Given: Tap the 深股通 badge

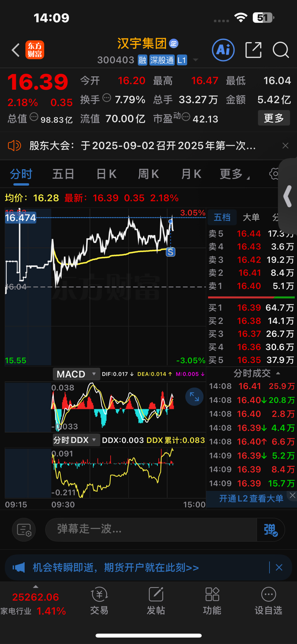Looking at the screenshot, I should (162, 60).
